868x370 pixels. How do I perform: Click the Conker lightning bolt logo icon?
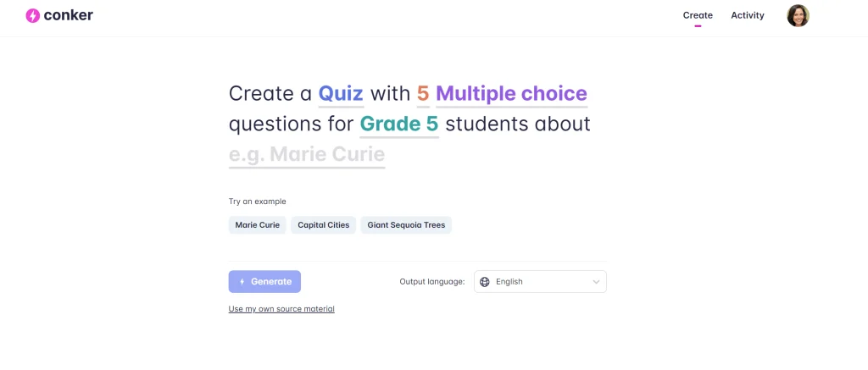click(x=33, y=15)
